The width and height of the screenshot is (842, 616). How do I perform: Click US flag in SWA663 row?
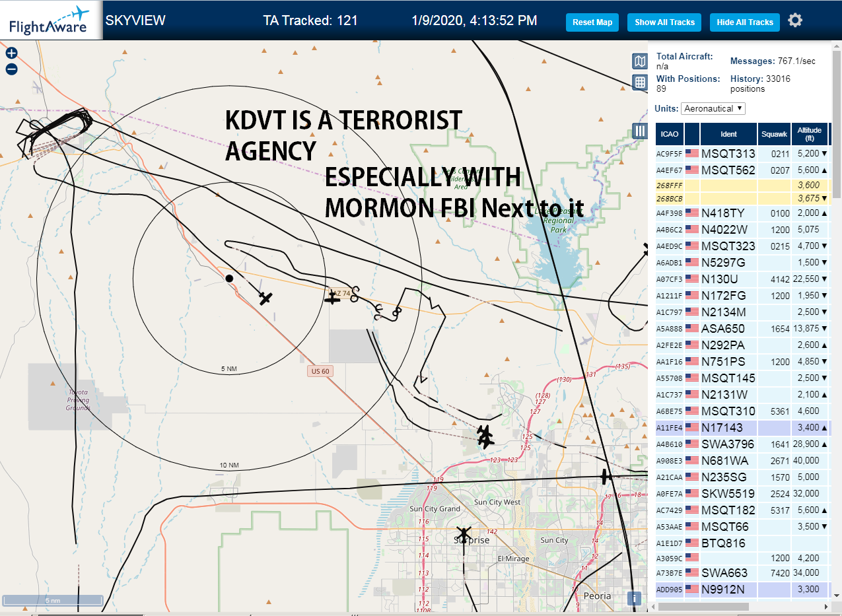(691, 573)
